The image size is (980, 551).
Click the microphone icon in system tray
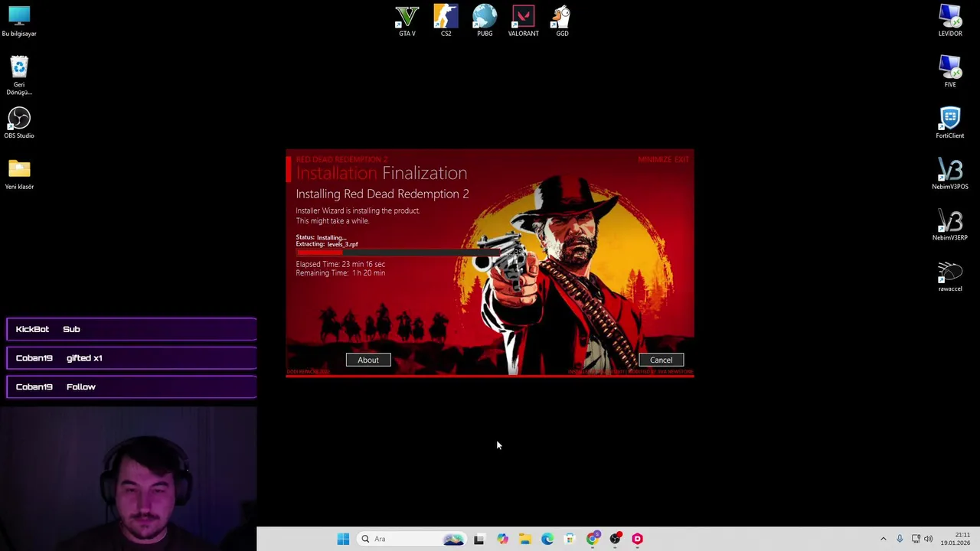click(x=900, y=539)
